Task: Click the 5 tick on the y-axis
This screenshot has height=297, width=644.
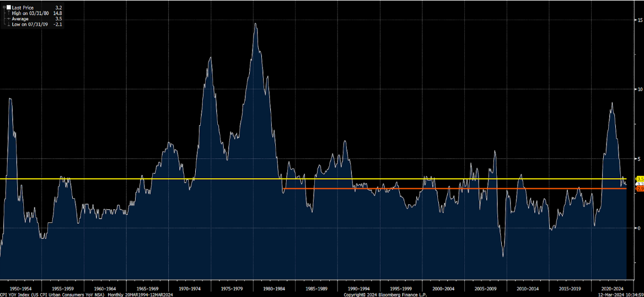Action: click(638, 158)
